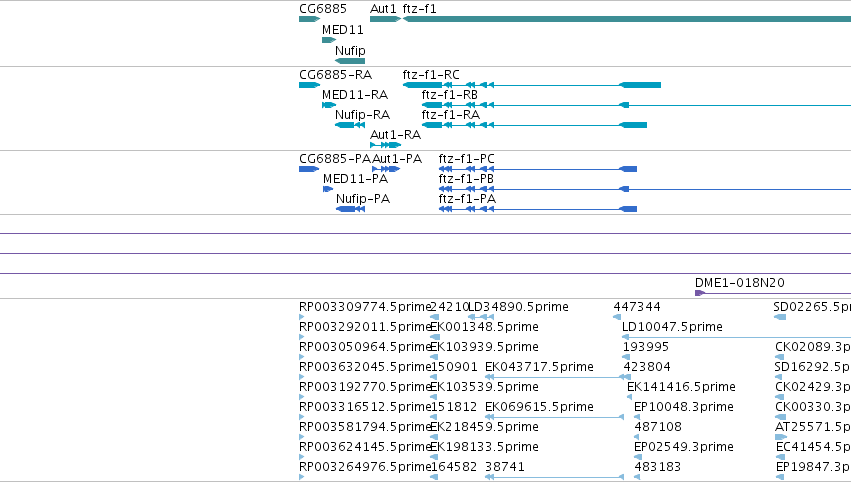Click the DME1-018N20 feature label
Image resolution: width=851 pixels, height=482 pixels.
pos(740,282)
